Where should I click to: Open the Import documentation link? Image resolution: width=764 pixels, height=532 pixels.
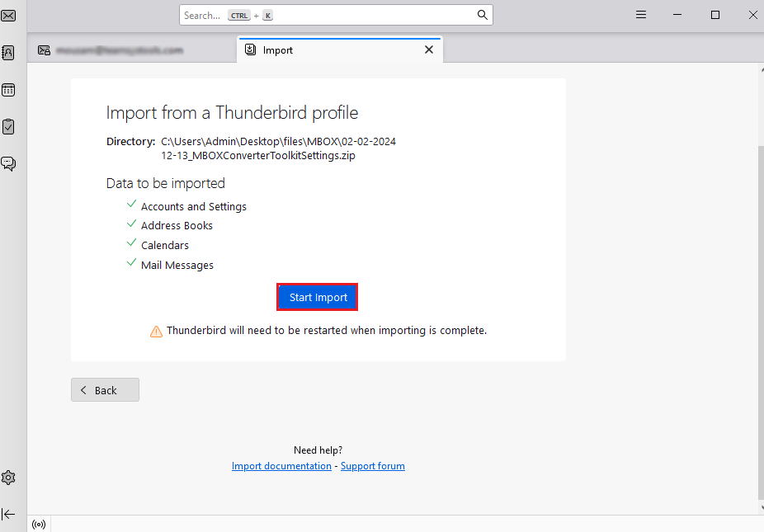point(281,466)
